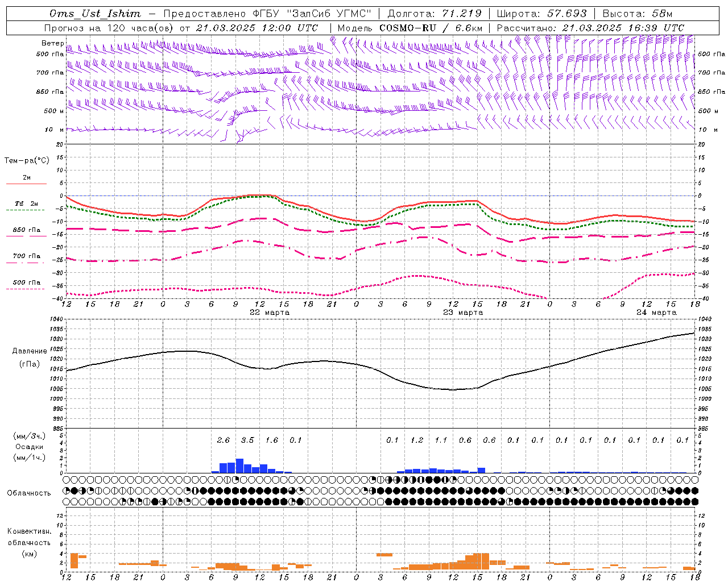Image resolution: width=728 pixels, height=582 pixels.
Task: Click the computed time Рассчитано: 21.03.2025 16:39 UTC
Action: [x=590, y=28]
